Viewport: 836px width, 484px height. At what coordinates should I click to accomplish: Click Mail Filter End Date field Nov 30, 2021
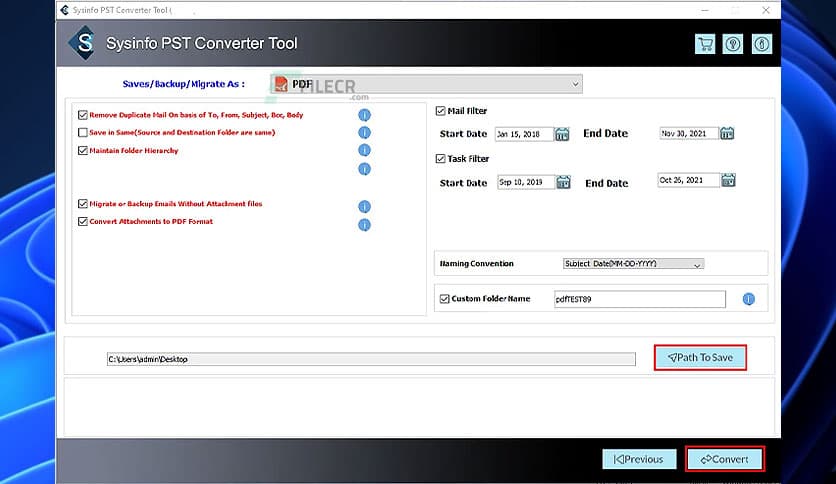689,134
